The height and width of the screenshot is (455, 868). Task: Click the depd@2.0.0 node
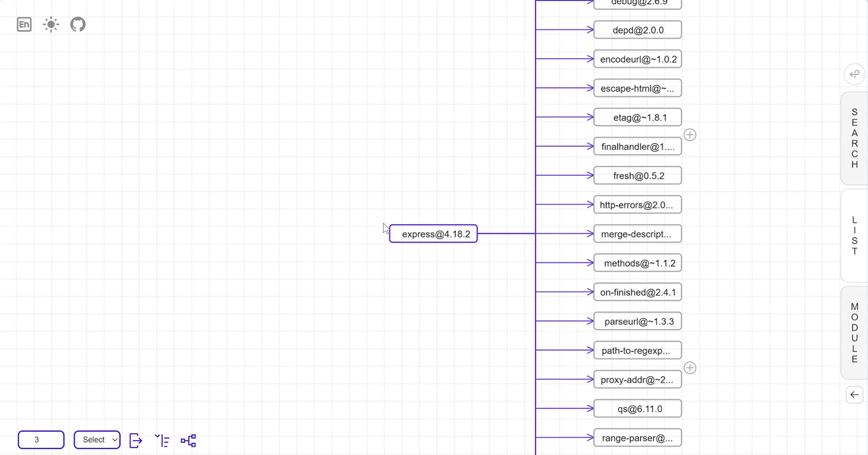637,31
